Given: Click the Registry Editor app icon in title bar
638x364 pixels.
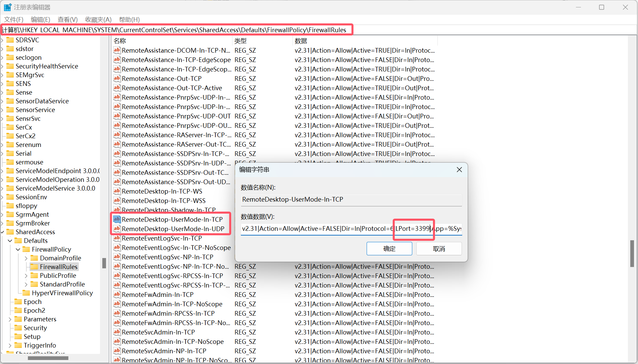Looking at the screenshot, I should 7,7.
